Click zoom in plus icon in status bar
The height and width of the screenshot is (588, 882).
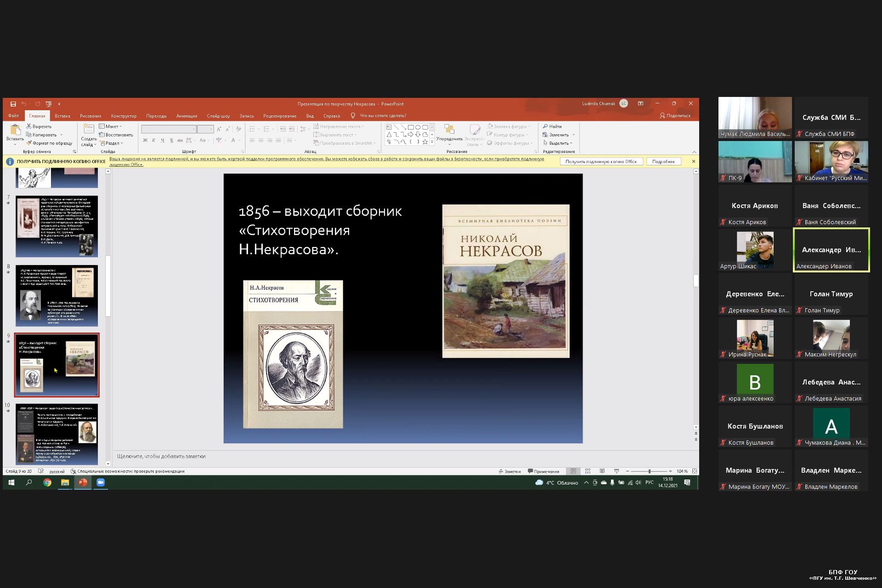670,471
